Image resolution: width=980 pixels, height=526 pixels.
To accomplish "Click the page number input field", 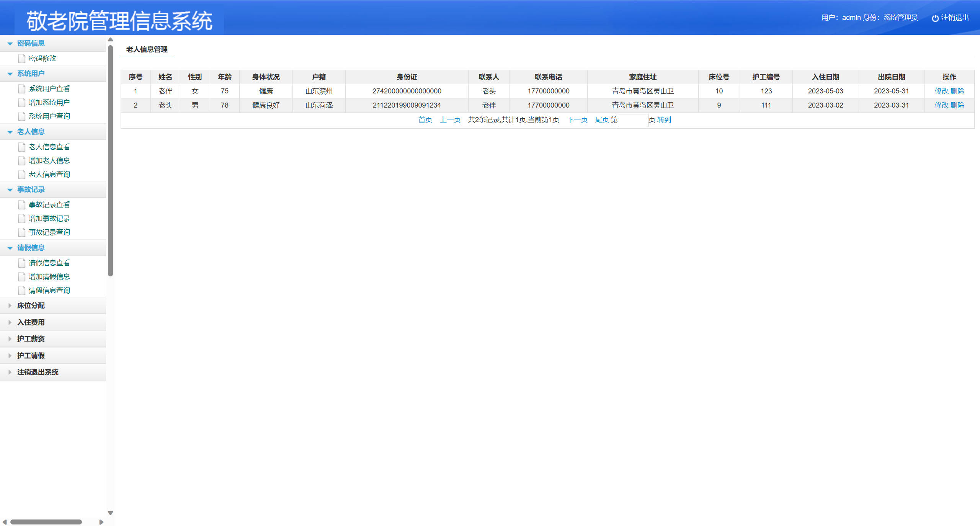I will coord(633,120).
